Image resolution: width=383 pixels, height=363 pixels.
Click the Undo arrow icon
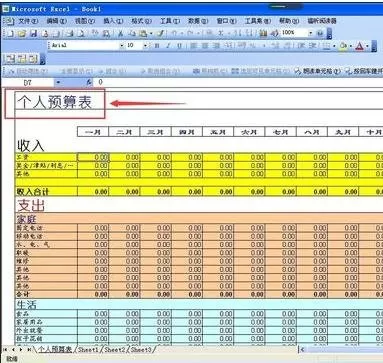tap(174, 33)
